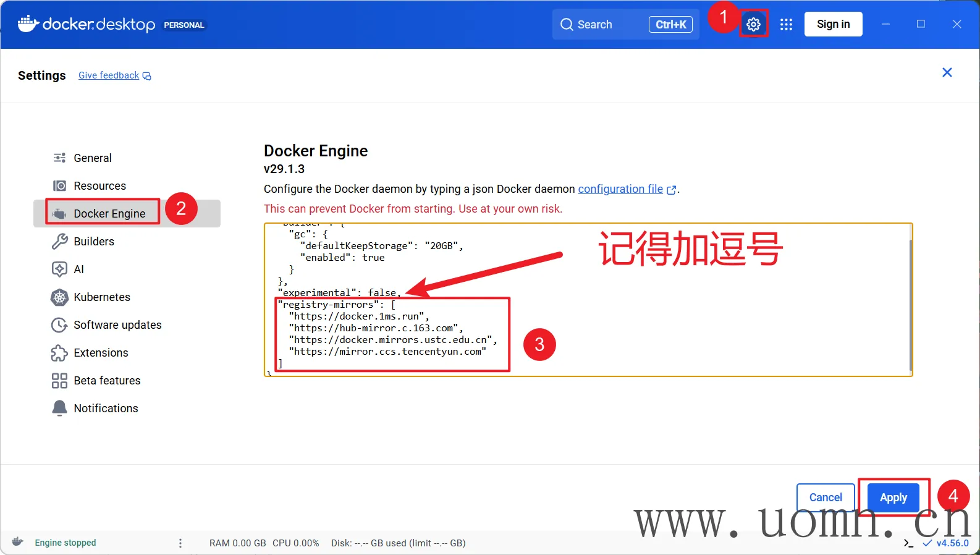Cancel the settings changes
This screenshot has width=980, height=555.
(826, 498)
